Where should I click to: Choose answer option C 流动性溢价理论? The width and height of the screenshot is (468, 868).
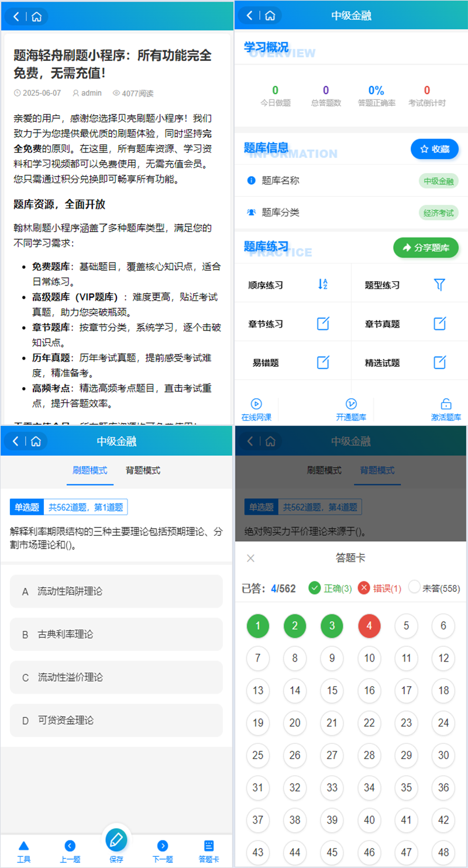116,677
